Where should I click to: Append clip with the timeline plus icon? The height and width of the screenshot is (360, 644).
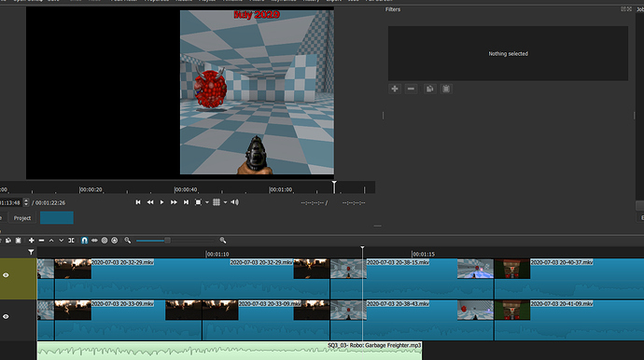tap(31, 241)
